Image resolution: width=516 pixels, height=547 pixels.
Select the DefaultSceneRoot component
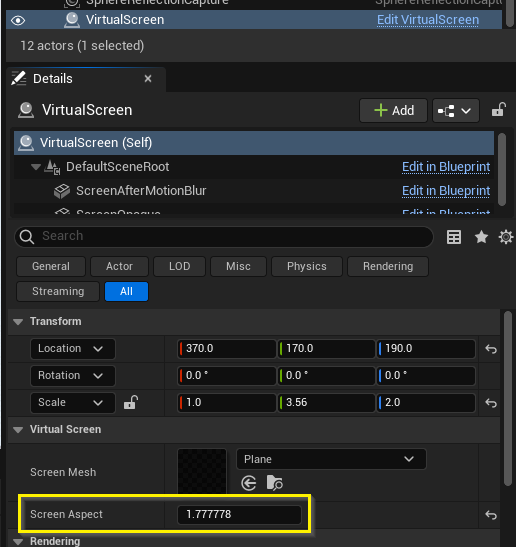[117, 167]
